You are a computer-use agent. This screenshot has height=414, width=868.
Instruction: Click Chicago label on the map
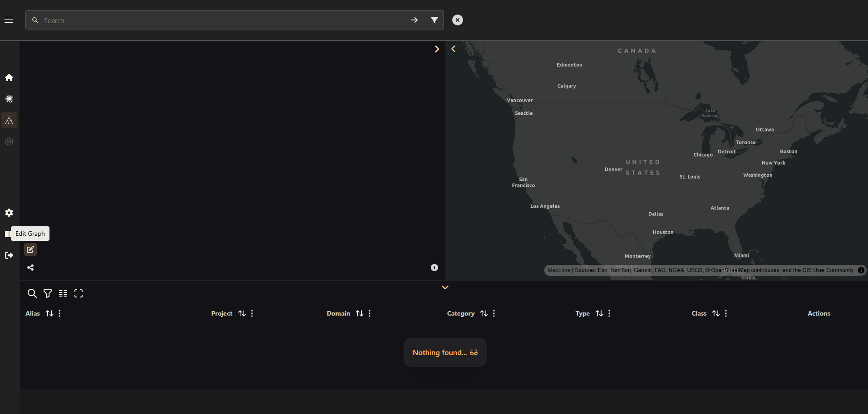coord(703,155)
